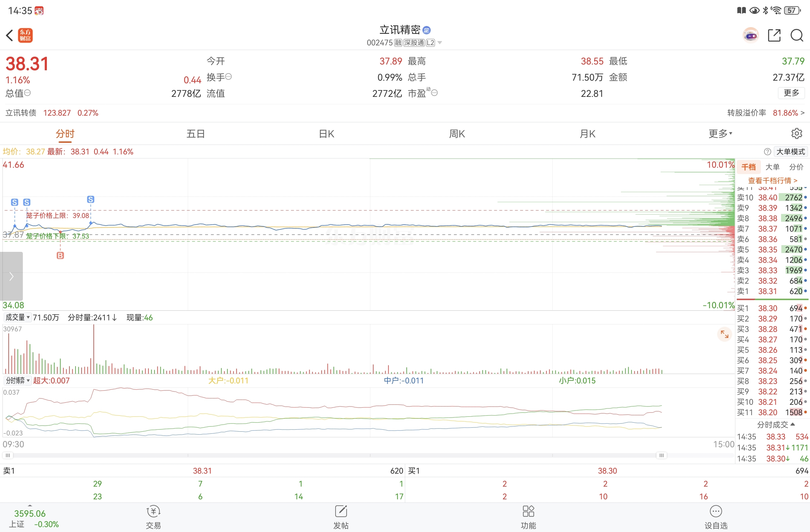Open the 功能 functions grid icon

click(x=528, y=517)
